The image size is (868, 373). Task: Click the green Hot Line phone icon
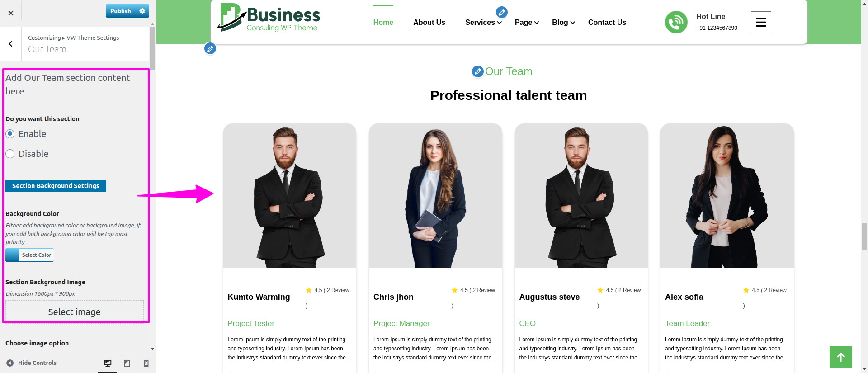click(x=676, y=22)
